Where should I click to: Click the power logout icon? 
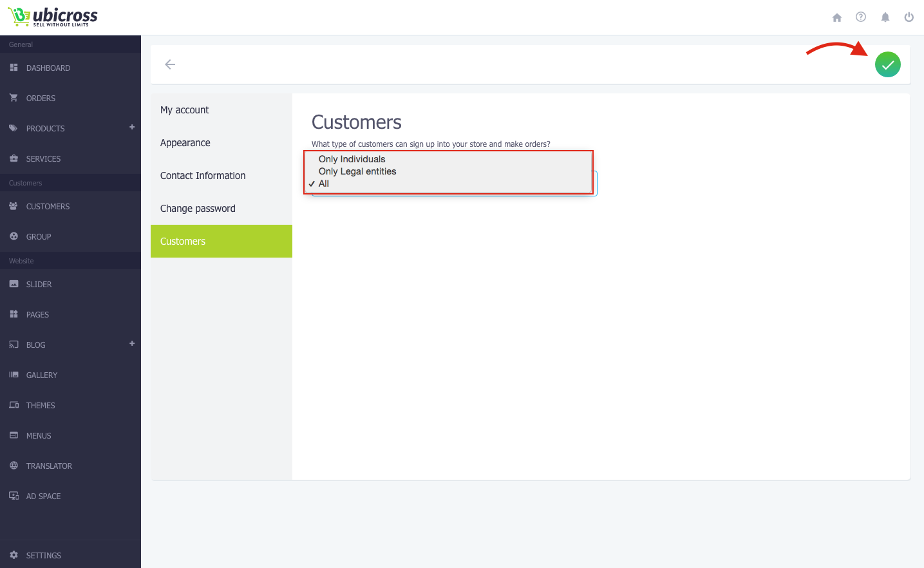(x=909, y=17)
